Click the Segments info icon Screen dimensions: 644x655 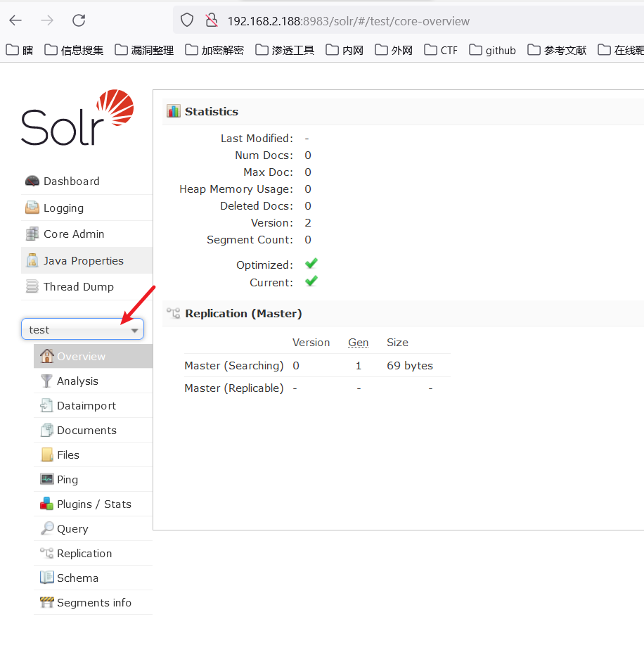pyautogui.click(x=46, y=602)
